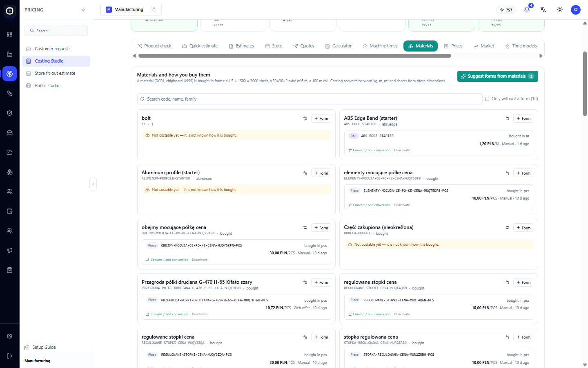Open the Calculator tab

point(339,46)
